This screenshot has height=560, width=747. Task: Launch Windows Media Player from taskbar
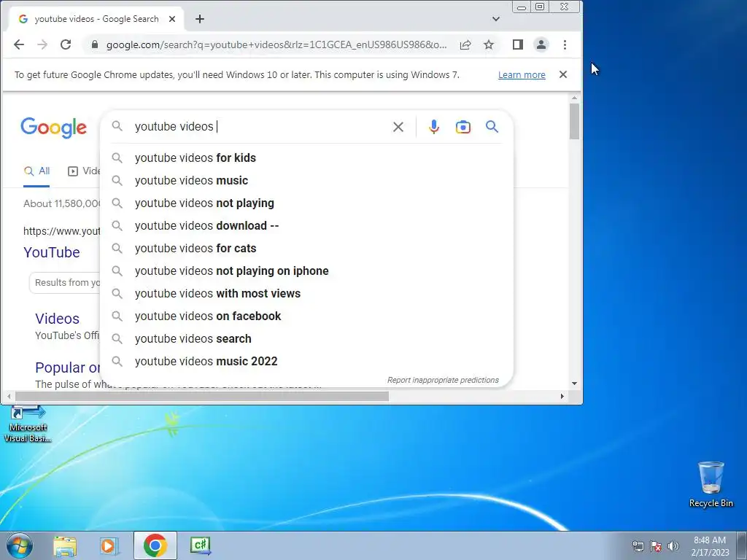click(x=109, y=546)
